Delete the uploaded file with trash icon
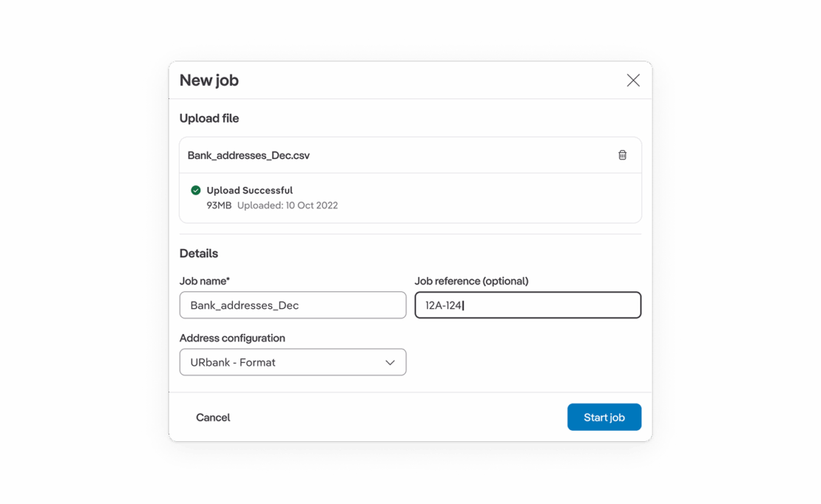 [622, 155]
